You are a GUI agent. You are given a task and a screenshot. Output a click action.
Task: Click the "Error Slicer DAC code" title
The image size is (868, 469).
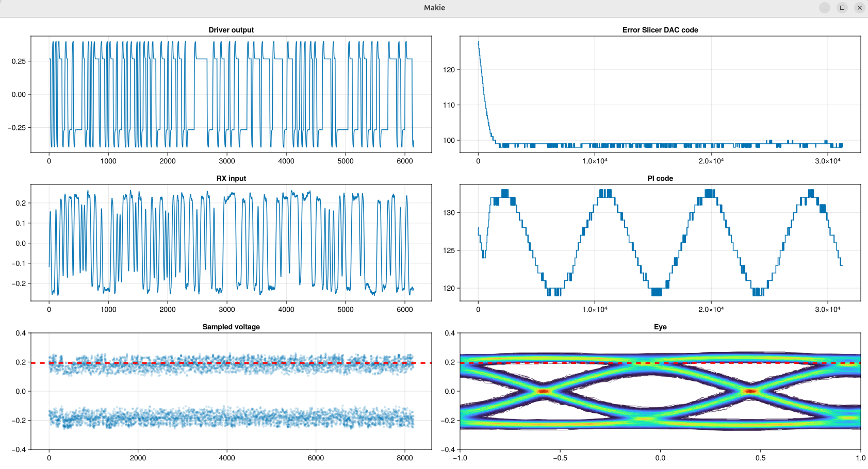pyautogui.click(x=660, y=30)
